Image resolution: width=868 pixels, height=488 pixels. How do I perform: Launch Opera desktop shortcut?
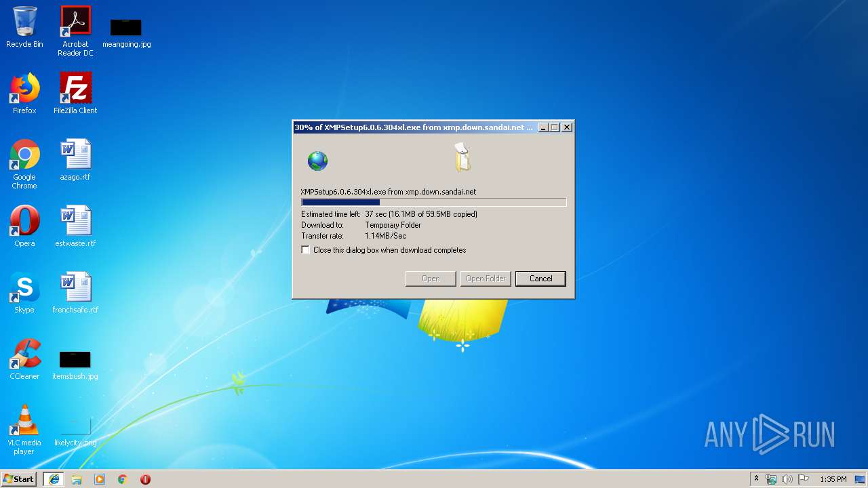click(24, 226)
